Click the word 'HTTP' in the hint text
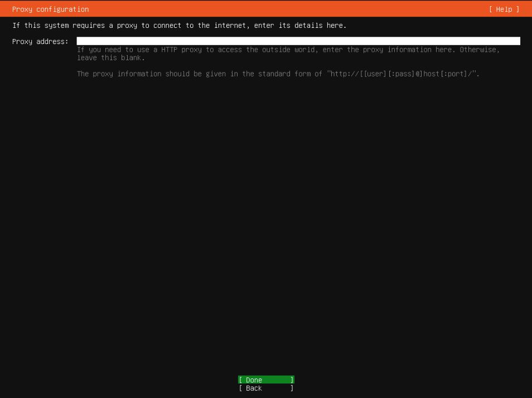Screen dimensions: 532x398 pos(169,50)
